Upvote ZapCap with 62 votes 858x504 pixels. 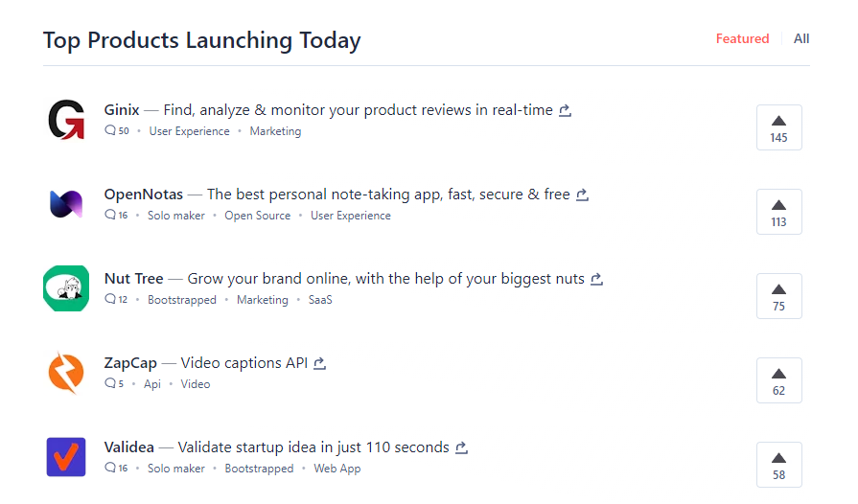[x=778, y=380]
